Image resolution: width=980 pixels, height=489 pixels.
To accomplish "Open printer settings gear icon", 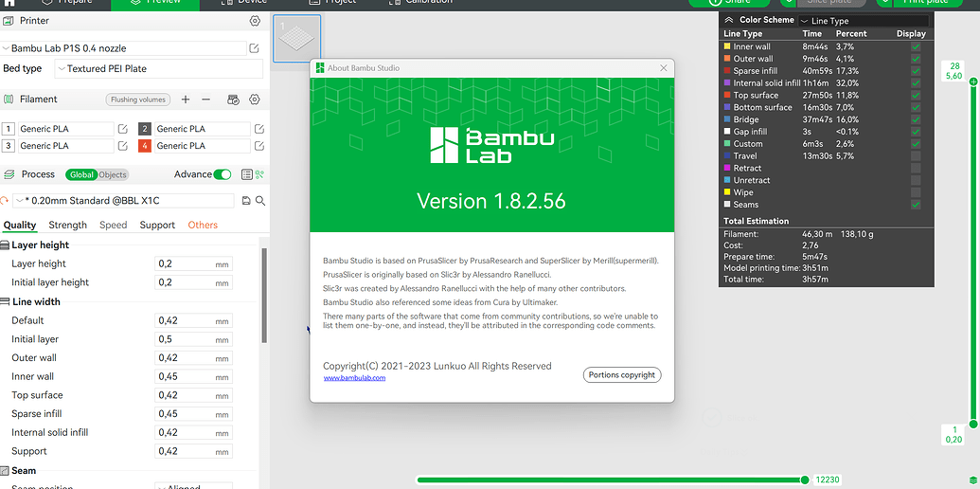I will tap(255, 21).
